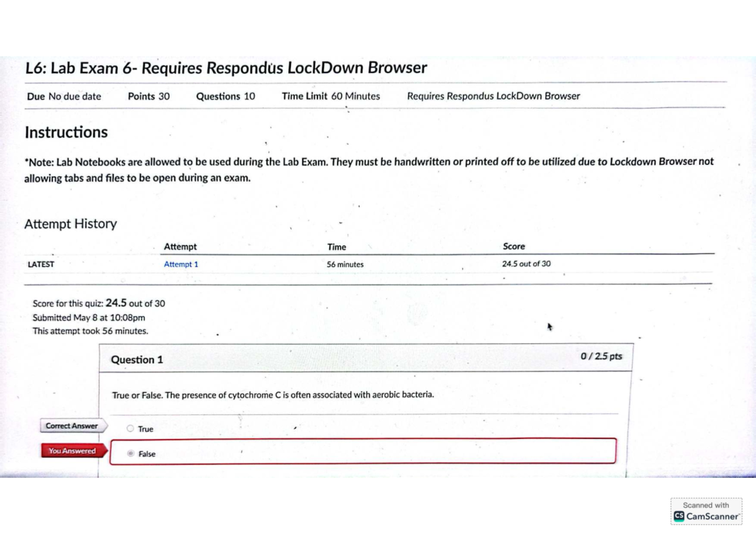756x534 pixels.
Task: Expand the Instructions heading
Action: 66,132
